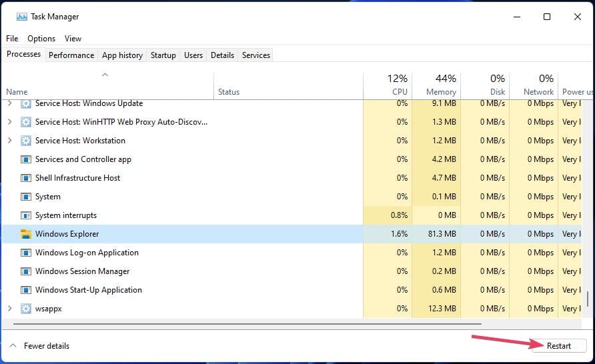Screen dimensions: 595x364
Task: Select the wsappx process name
Action: pyautogui.click(x=49, y=309)
